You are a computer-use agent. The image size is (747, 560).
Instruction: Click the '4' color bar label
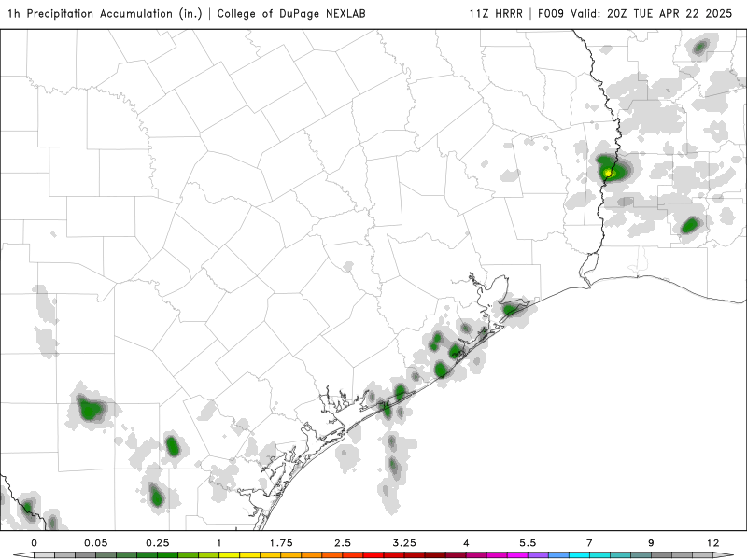[466, 543]
